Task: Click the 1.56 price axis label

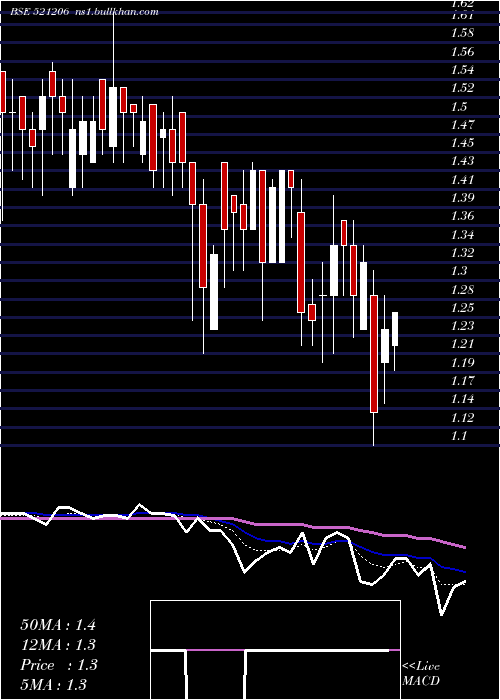Action: [x=462, y=52]
